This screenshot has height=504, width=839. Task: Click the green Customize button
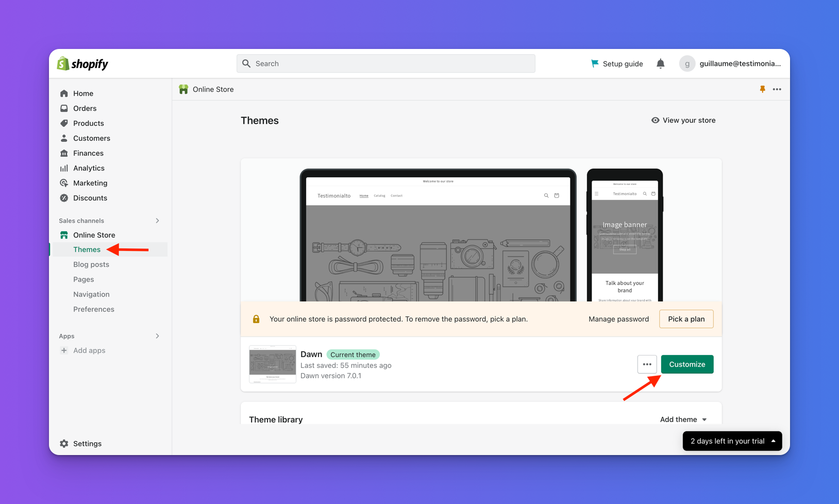pyautogui.click(x=687, y=364)
